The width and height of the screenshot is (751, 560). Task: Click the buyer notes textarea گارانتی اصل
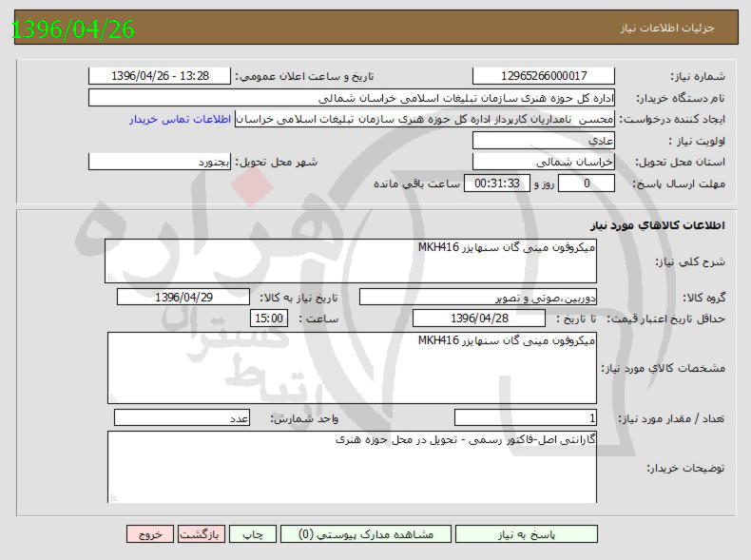pyautogui.click(x=352, y=467)
